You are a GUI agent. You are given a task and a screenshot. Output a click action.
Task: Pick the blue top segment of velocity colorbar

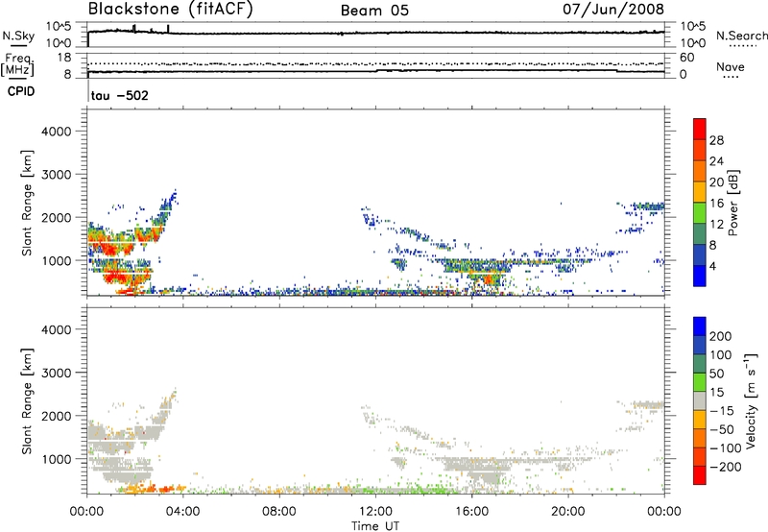click(x=700, y=326)
